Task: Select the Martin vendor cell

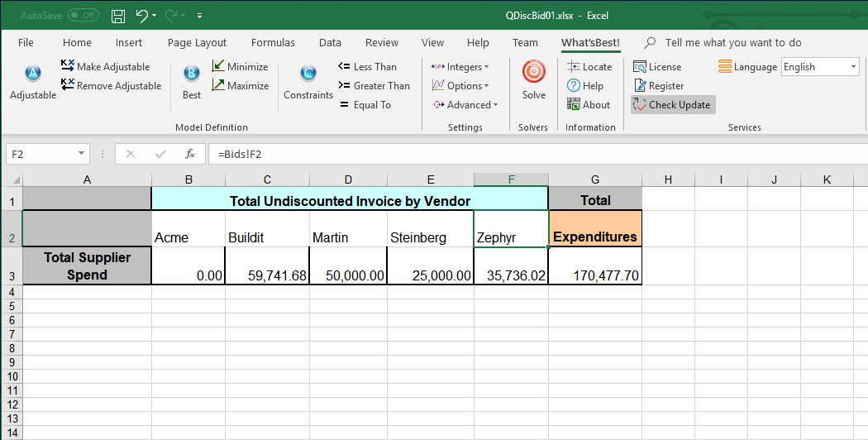Action: coord(348,228)
